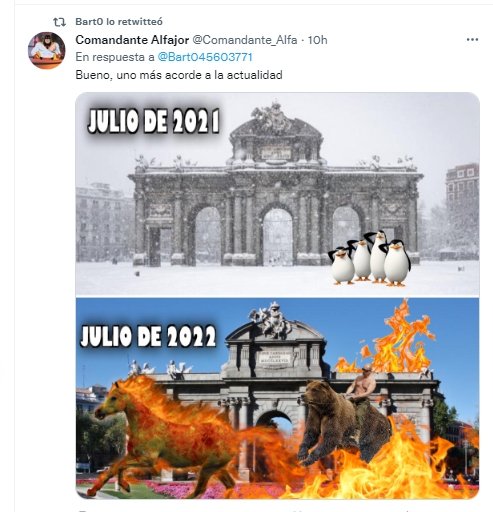The image size is (493, 512).
Task: Click the 'Bart0 lo retwitteó' label
Action: (x=119, y=22)
